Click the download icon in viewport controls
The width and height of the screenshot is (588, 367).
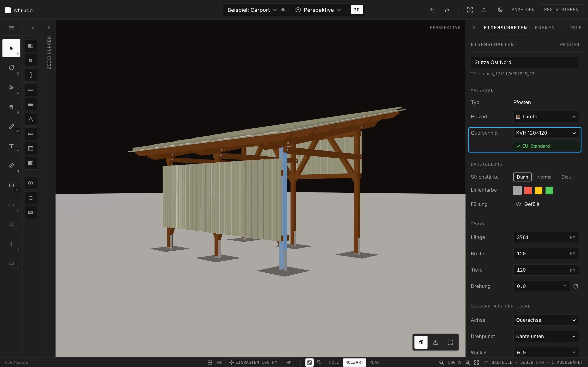(436, 342)
